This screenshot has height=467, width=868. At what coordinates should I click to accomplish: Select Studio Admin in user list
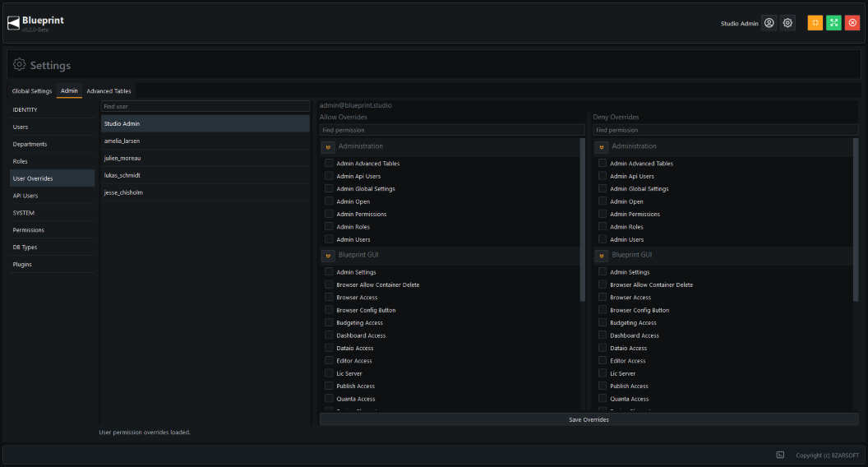205,123
